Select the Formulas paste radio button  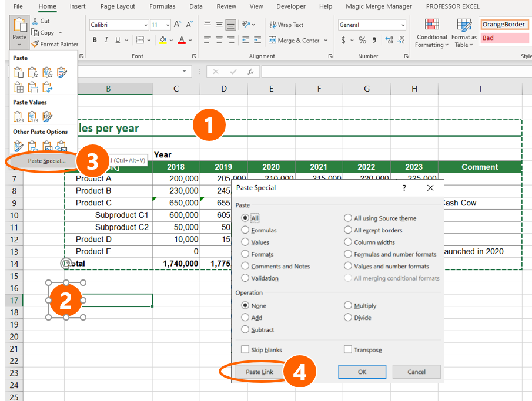click(x=246, y=229)
